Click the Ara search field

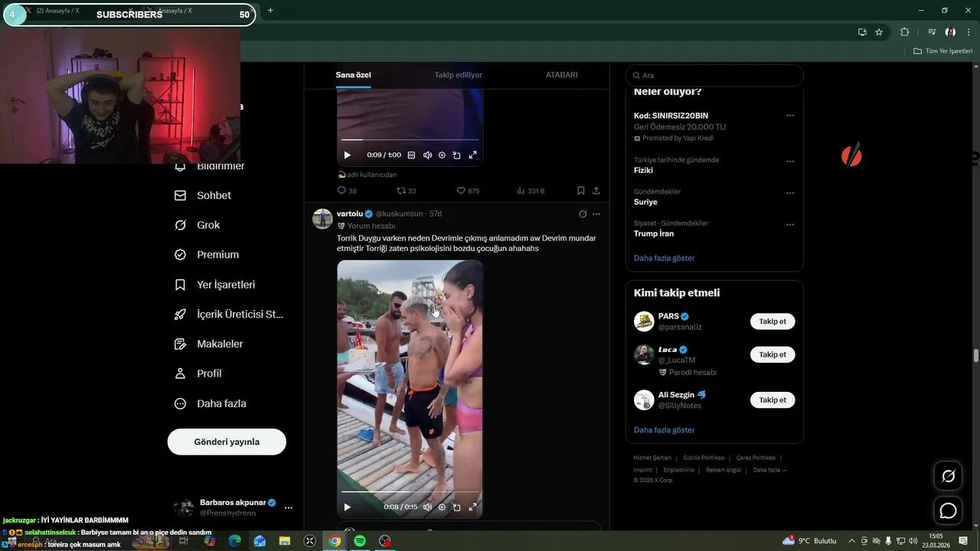(x=714, y=75)
